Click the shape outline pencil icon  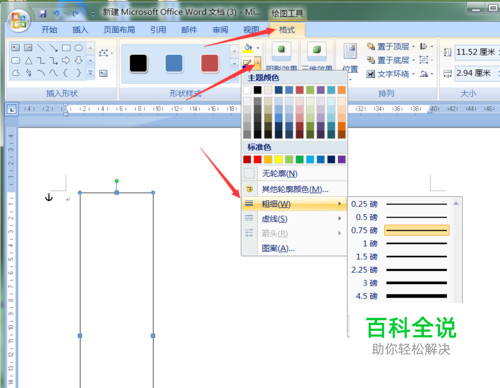click(x=247, y=62)
